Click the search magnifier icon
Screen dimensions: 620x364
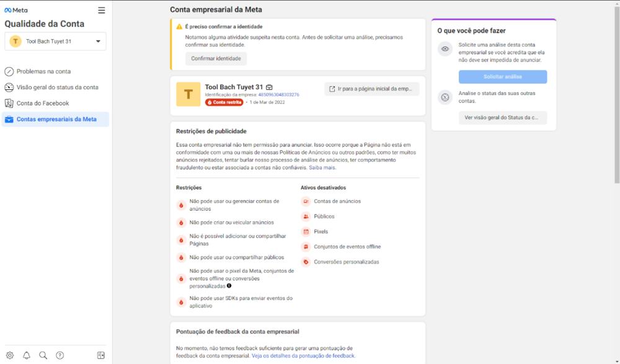click(x=43, y=355)
